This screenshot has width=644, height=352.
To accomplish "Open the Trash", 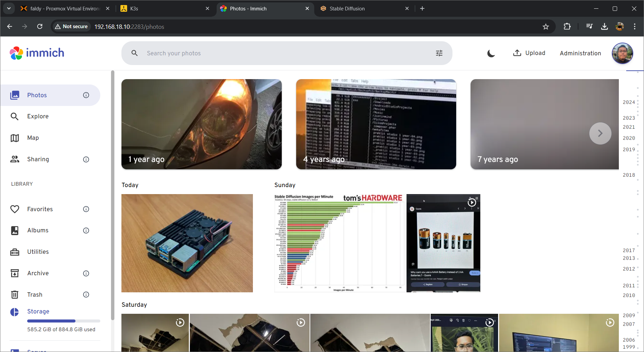I will [35, 295].
